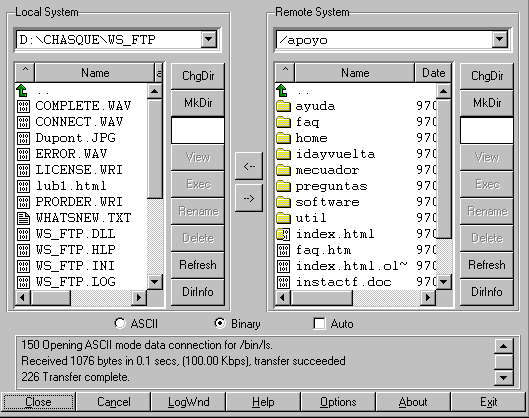529x418 pixels.
Task: Select the faq.htm file icon
Action: pyautogui.click(x=283, y=250)
